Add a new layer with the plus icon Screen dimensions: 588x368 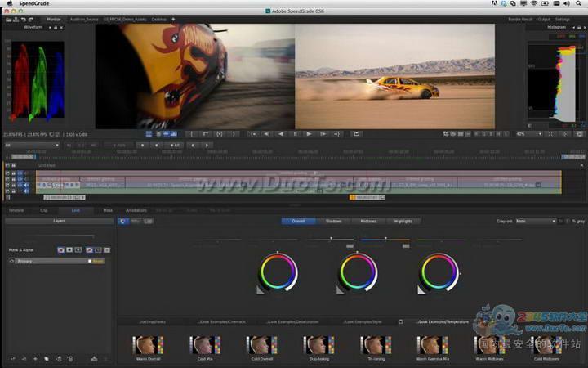pos(35,359)
